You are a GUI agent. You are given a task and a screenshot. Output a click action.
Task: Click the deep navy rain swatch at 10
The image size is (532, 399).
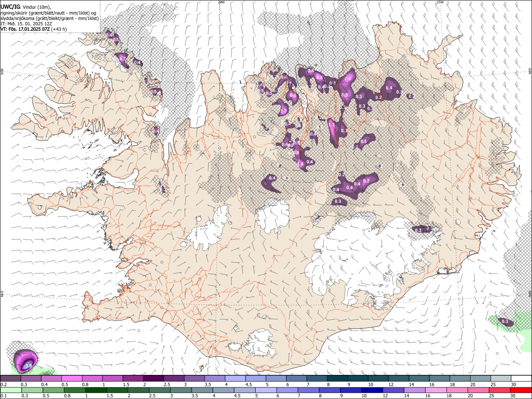[x=372, y=390]
